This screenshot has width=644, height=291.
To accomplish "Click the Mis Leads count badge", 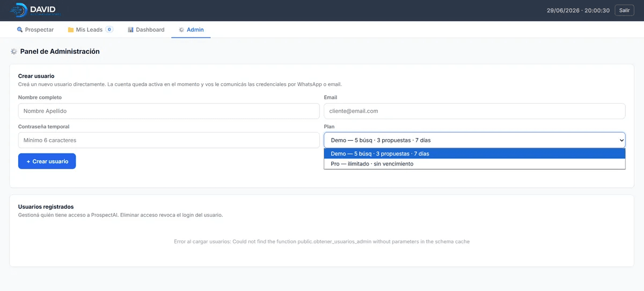I will (x=109, y=30).
